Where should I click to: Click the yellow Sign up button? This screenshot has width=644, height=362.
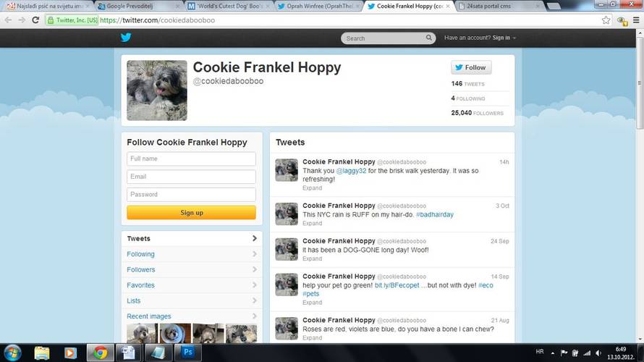tap(191, 212)
